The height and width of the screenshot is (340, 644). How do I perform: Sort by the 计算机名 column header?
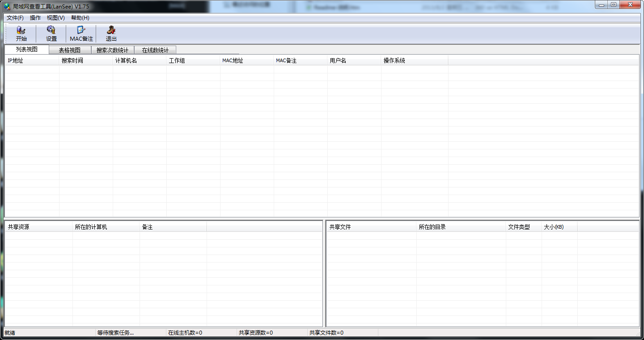click(x=140, y=61)
